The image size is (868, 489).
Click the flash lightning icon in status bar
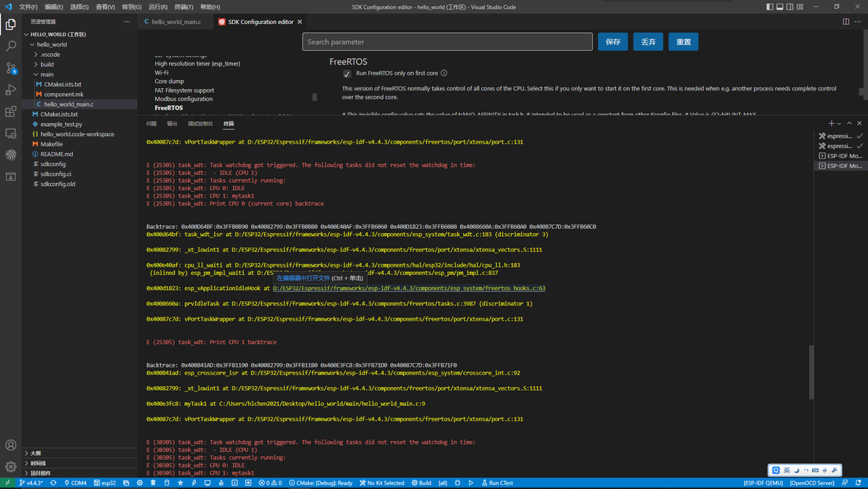194,483
